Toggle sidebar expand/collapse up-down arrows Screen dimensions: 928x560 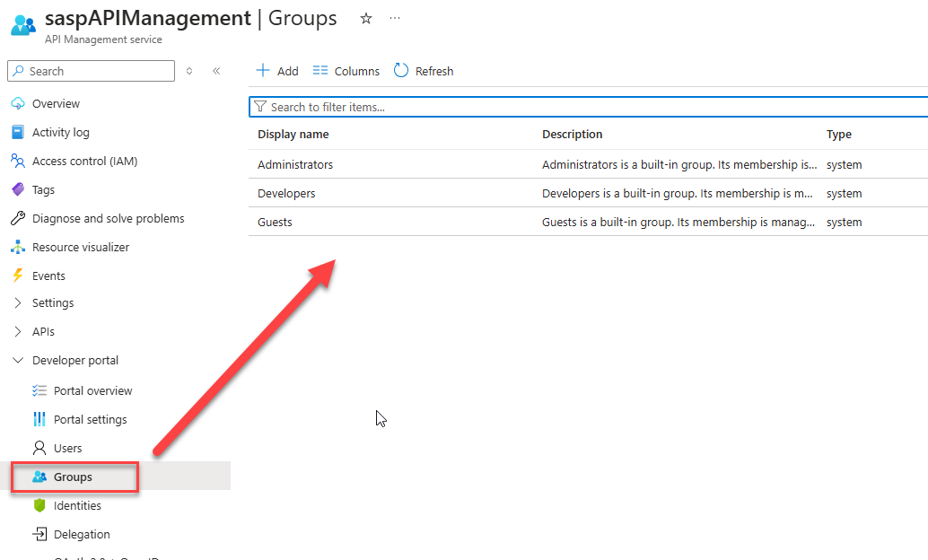coord(189,71)
